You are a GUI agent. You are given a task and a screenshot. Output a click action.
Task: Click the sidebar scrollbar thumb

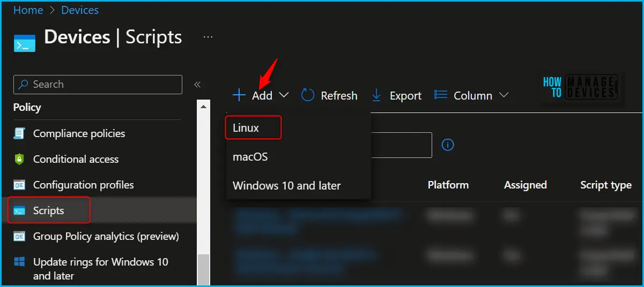tap(204, 269)
